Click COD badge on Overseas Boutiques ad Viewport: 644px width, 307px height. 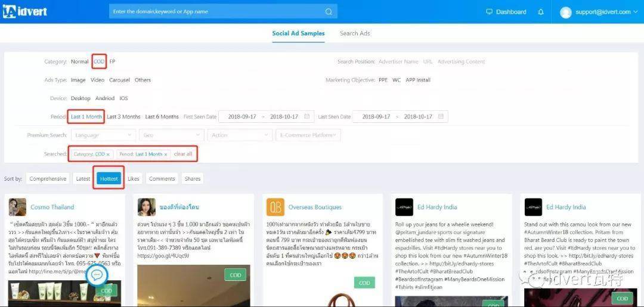pyautogui.click(x=364, y=283)
